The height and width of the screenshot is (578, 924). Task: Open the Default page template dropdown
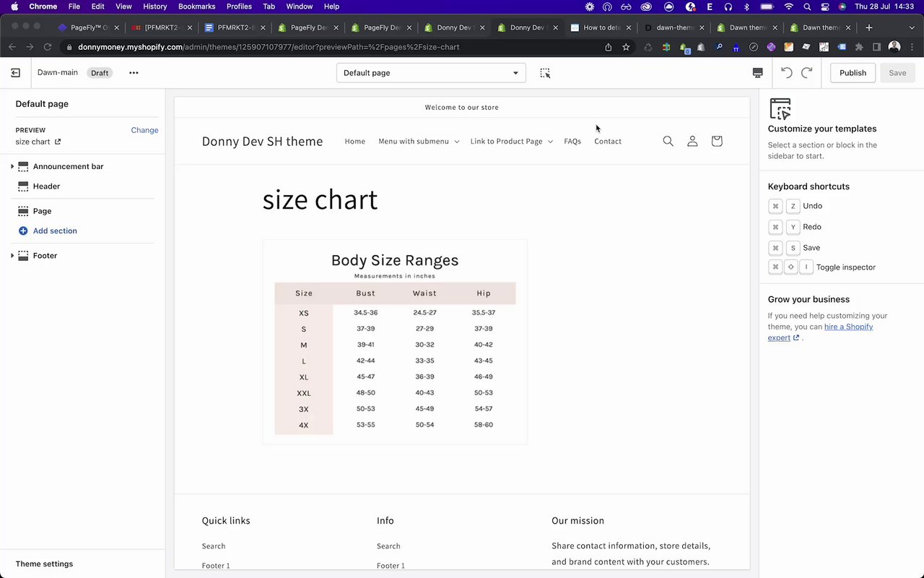[431, 73]
